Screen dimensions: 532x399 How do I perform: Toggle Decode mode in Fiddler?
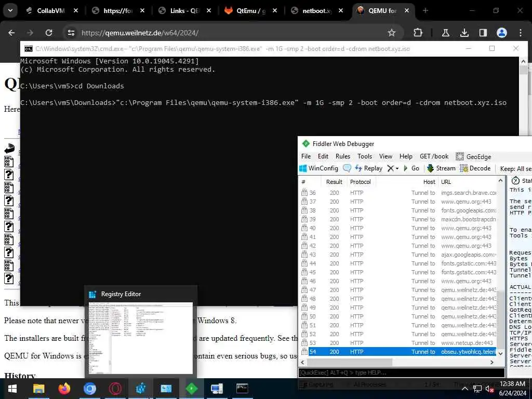pyautogui.click(x=475, y=168)
